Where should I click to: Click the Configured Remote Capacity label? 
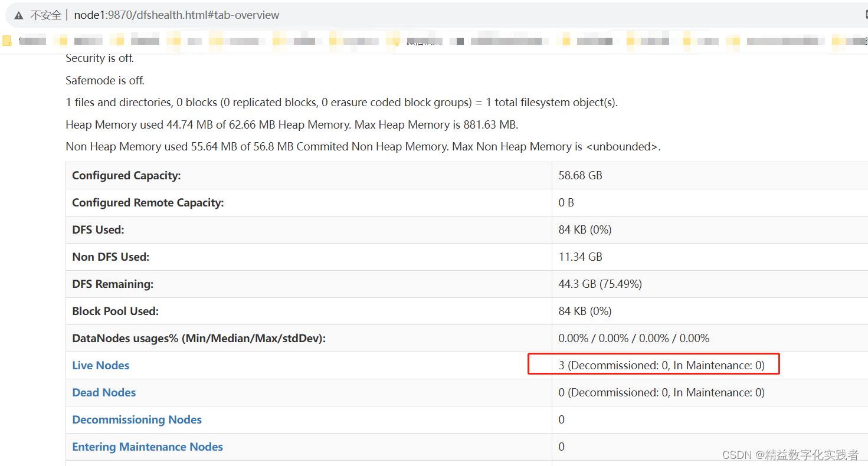[148, 202]
